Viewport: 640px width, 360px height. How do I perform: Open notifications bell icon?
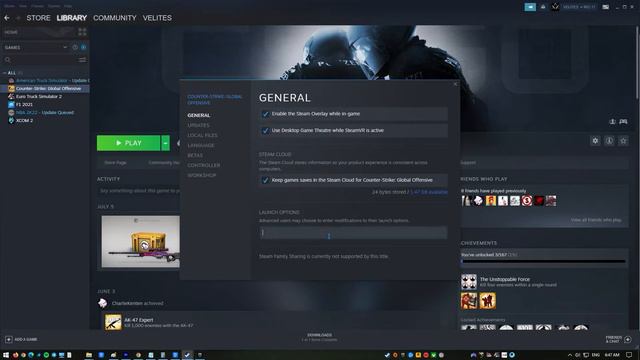543,7
